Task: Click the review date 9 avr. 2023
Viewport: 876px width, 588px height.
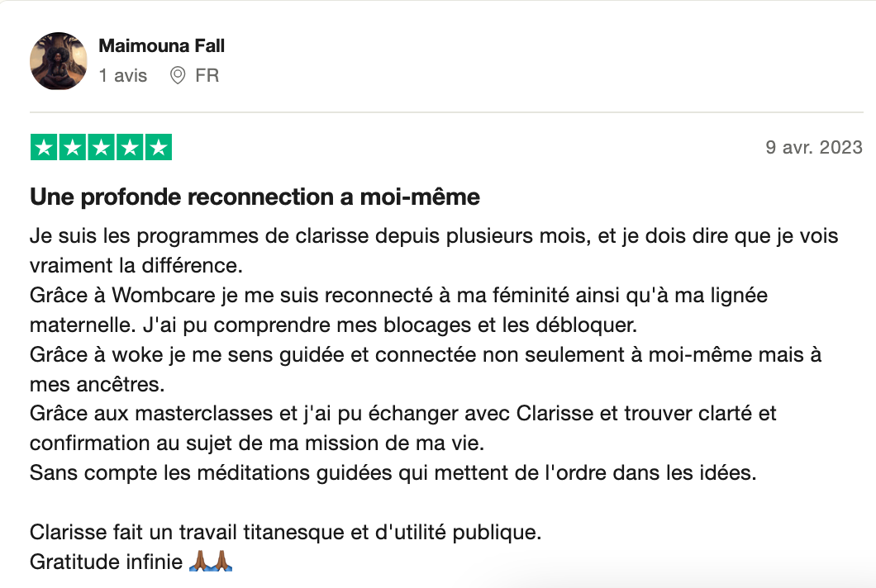Action: [814, 148]
